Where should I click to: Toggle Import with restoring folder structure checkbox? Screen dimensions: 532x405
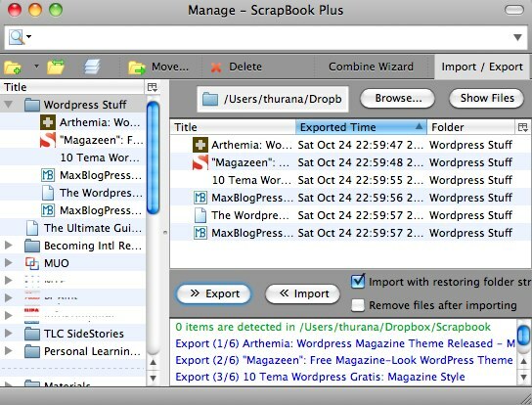358,281
